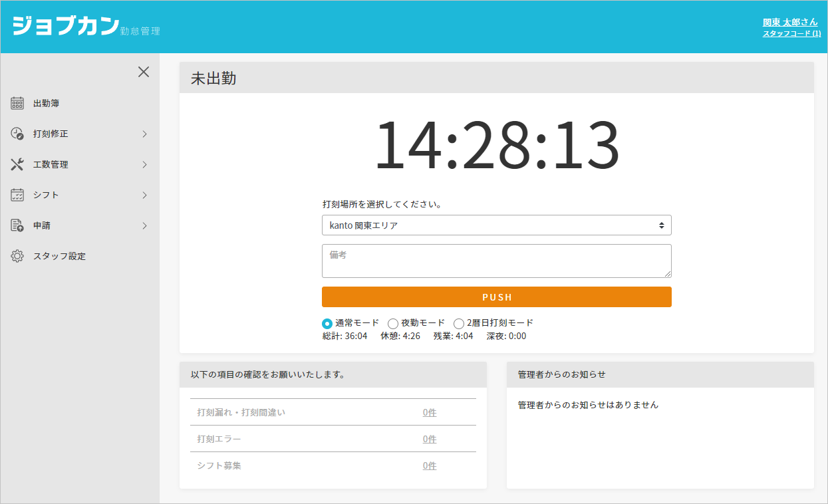Click the calendar icon beside 出勤簿

(17, 103)
